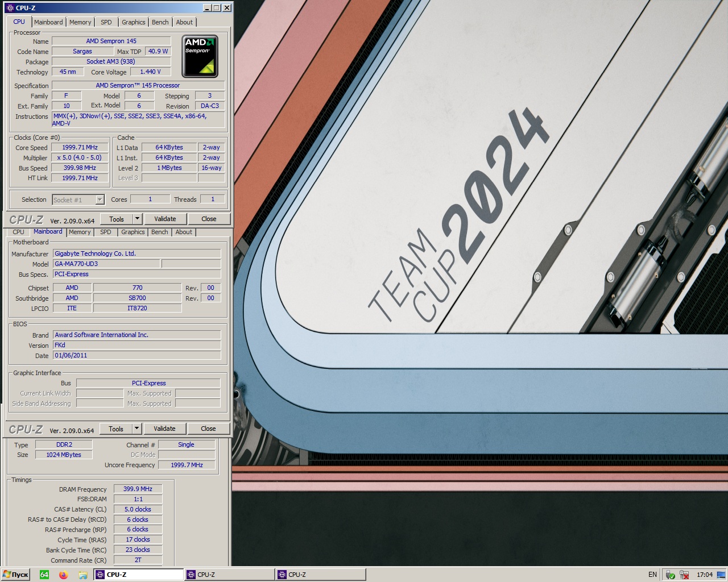The image size is (728, 582).
Task: Click the EN language indicator
Action: [652, 575]
